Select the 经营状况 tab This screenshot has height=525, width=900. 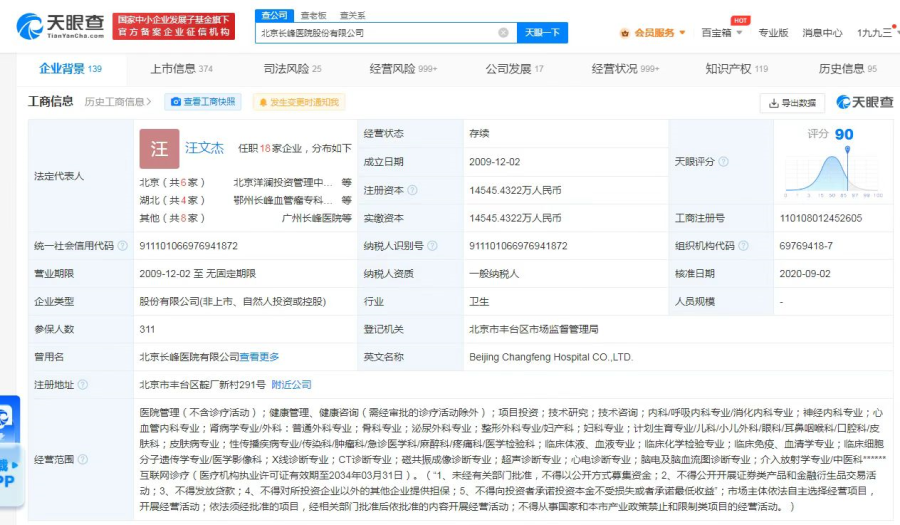[625, 69]
